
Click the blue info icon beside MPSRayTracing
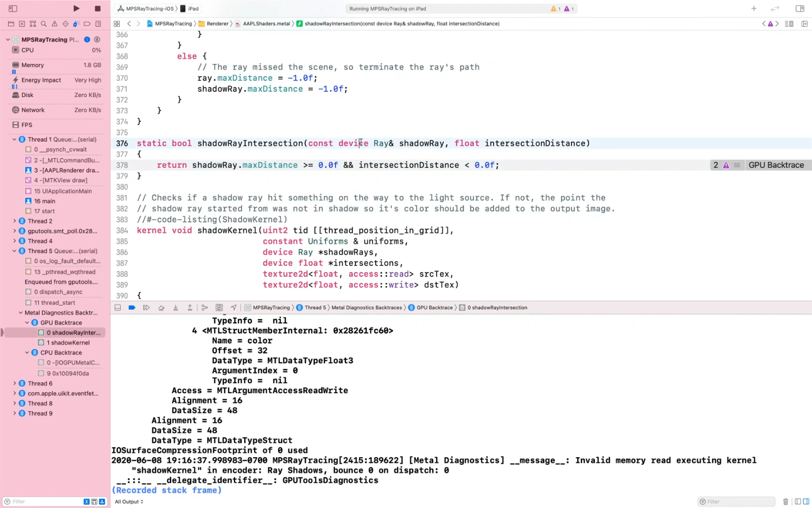tap(87, 40)
